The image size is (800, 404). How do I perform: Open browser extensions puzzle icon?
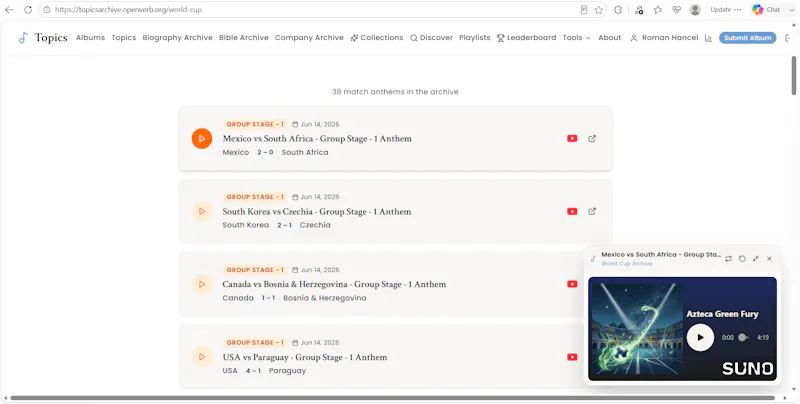[x=618, y=10]
